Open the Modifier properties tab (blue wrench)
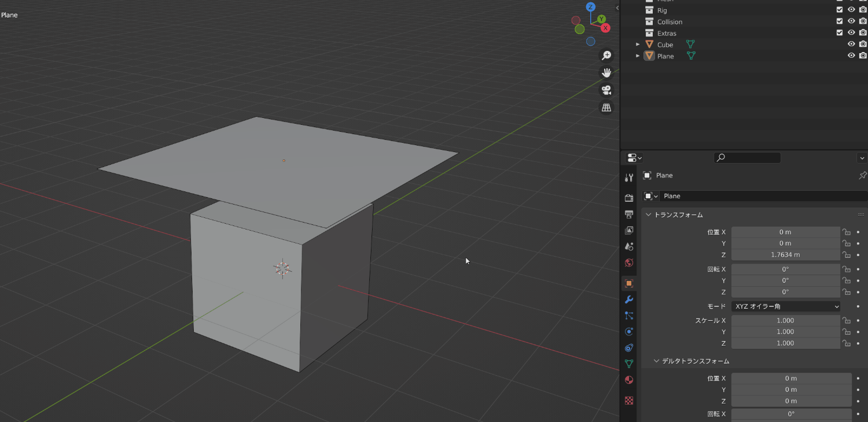This screenshot has width=868, height=422. (x=629, y=299)
